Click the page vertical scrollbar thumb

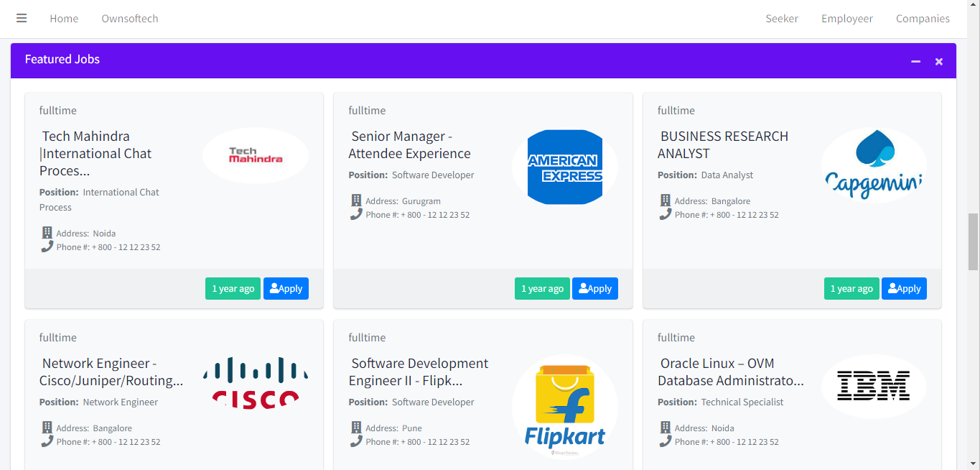point(974,241)
